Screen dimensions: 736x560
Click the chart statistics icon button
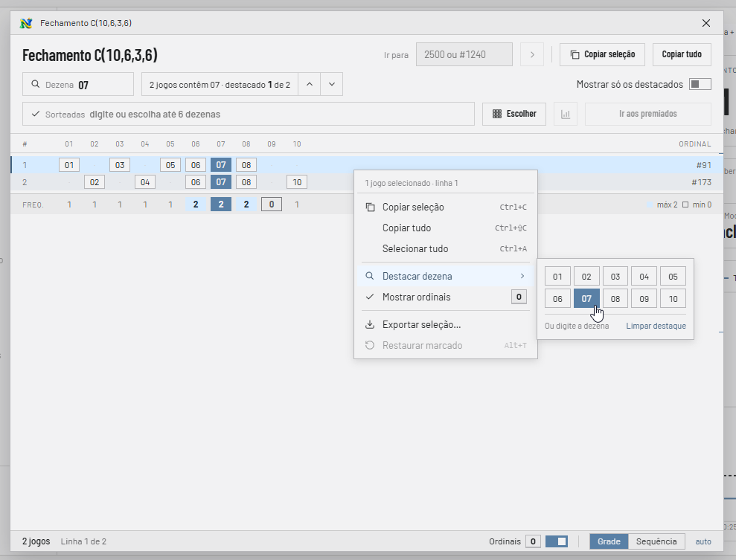tap(565, 114)
